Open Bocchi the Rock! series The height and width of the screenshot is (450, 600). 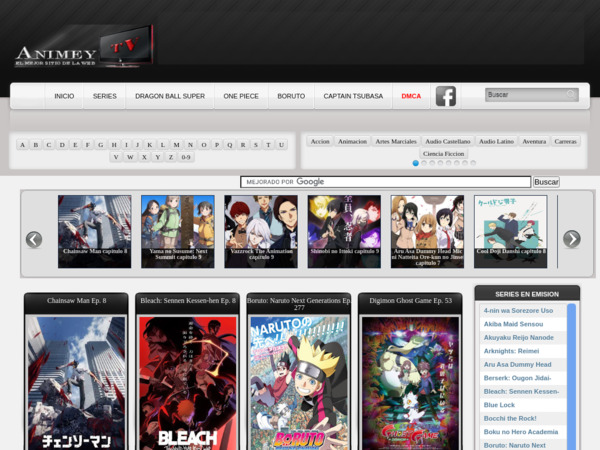click(510, 418)
